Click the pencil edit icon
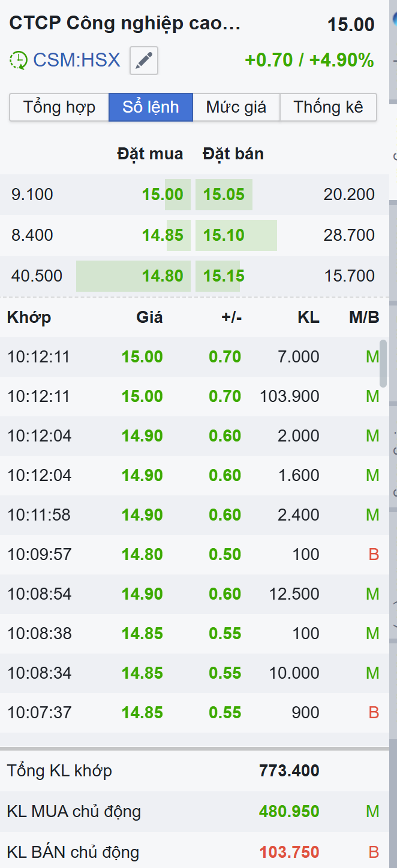This screenshot has width=397, height=868. (144, 61)
